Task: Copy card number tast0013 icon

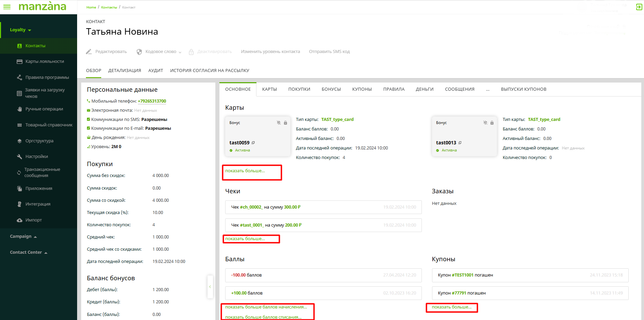Action: coord(460,143)
